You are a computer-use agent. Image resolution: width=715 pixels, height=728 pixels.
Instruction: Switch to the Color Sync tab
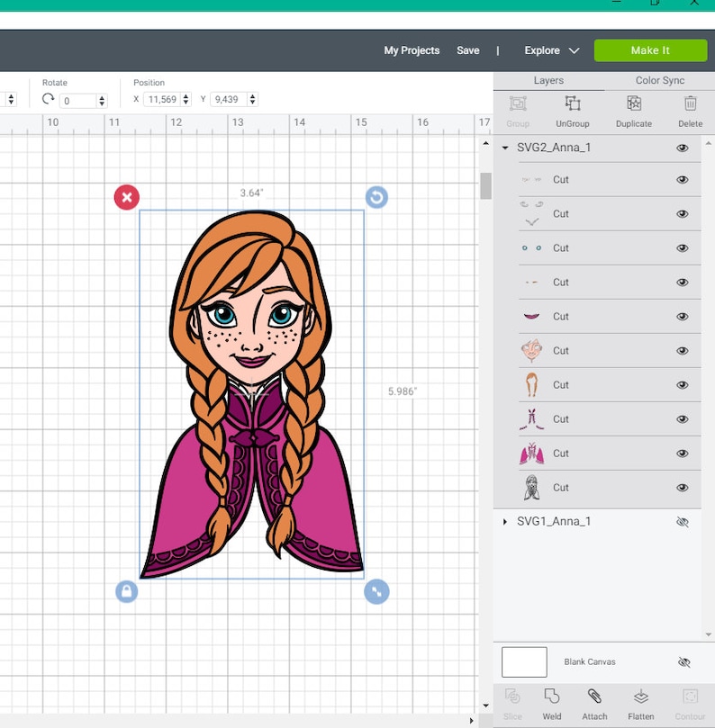click(660, 80)
